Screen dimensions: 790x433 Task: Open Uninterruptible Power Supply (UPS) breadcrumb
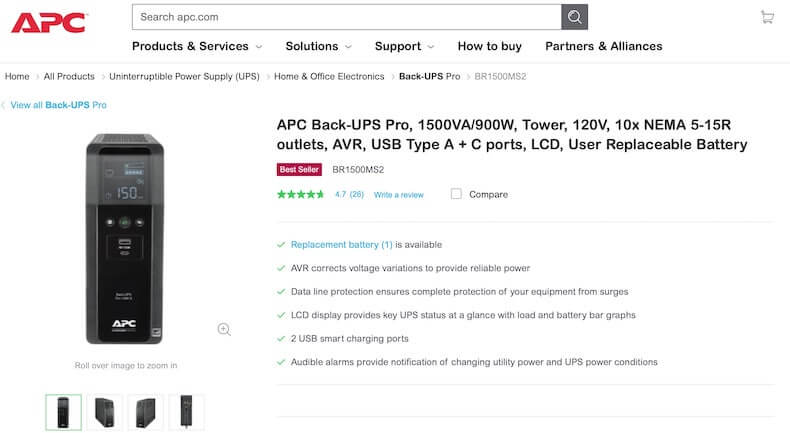(184, 76)
